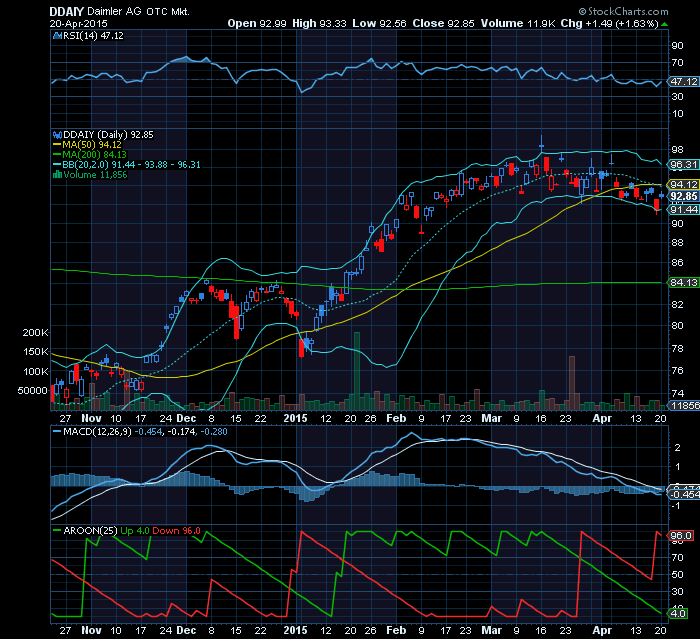Click the MACD(12,26,9) indicator label
Screen dimensions: 700x639
(x=97, y=432)
